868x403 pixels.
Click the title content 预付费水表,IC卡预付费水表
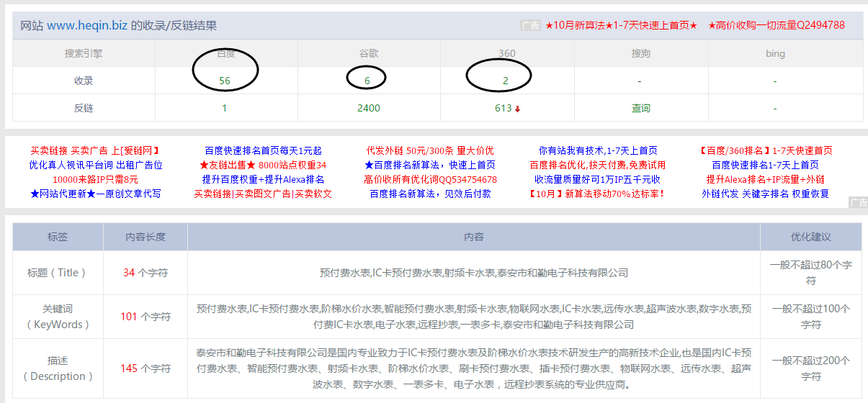click(474, 273)
